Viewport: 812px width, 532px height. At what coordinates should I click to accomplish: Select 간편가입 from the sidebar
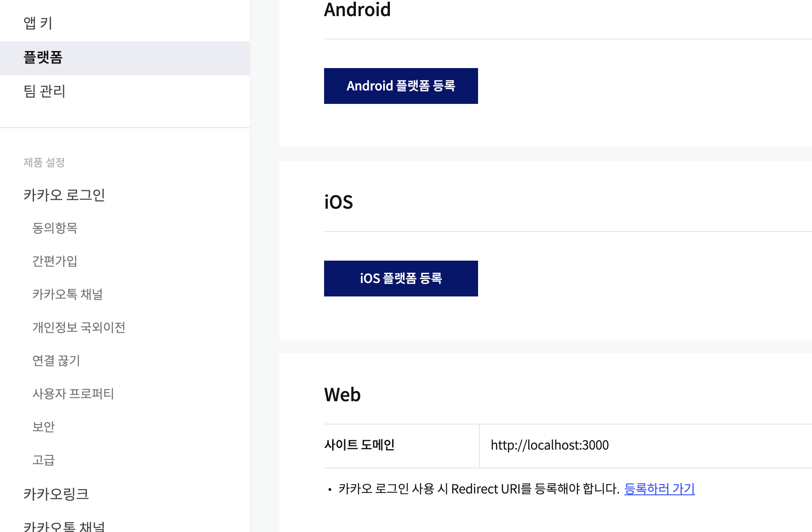pyautogui.click(x=55, y=261)
